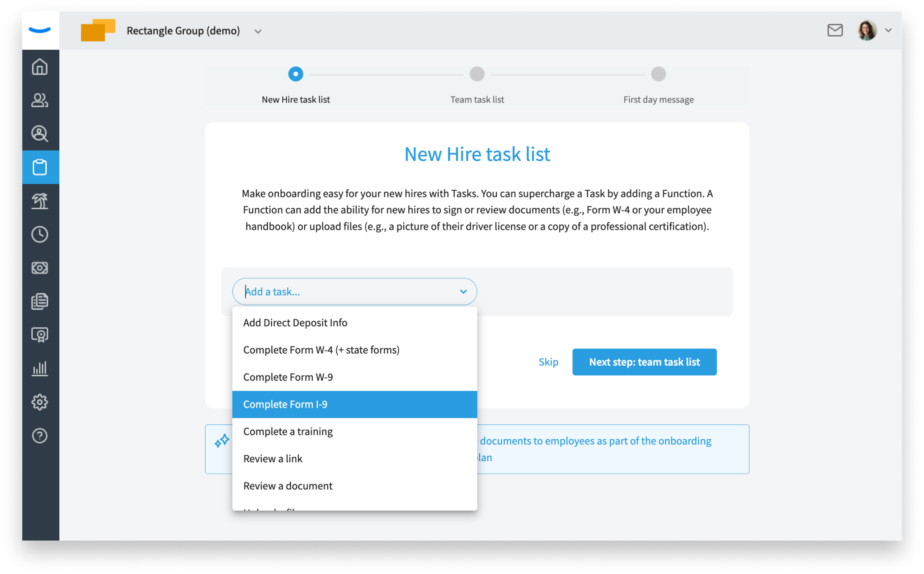Open the time tracking clock icon

tap(40, 234)
